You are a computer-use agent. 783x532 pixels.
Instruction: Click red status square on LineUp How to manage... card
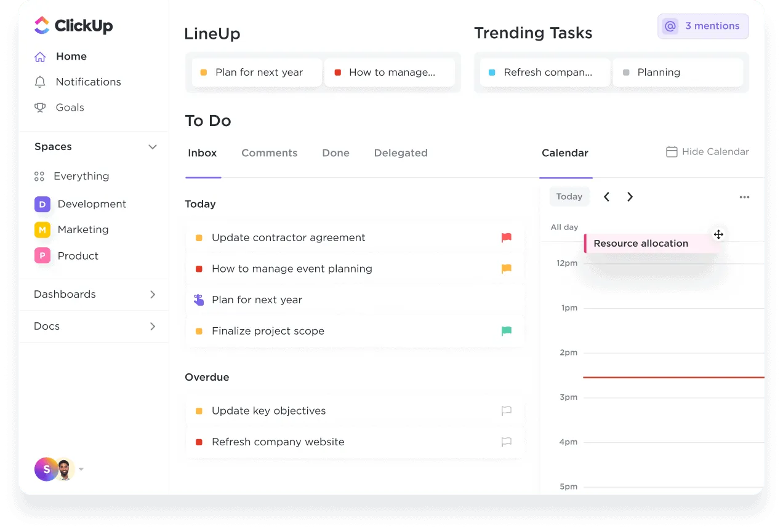(x=337, y=73)
